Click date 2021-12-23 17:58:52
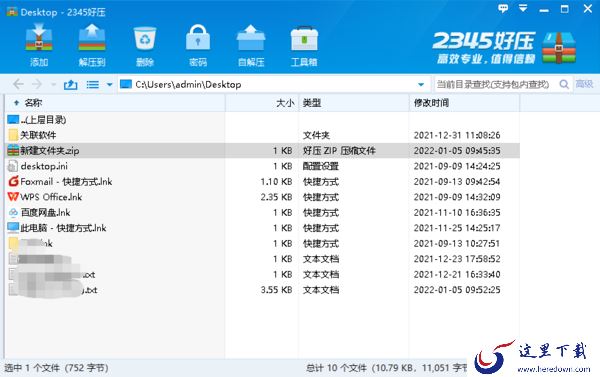 (457, 259)
